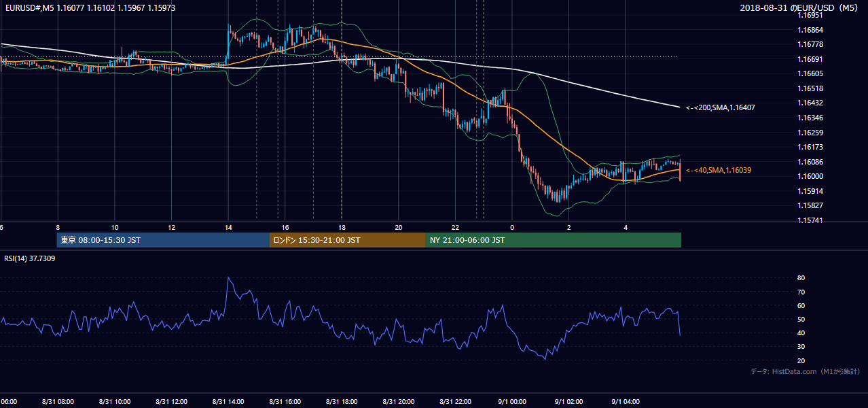This screenshot has height=408, width=868.
Task: Click the RSI scale level 70
Action: click(801, 292)
